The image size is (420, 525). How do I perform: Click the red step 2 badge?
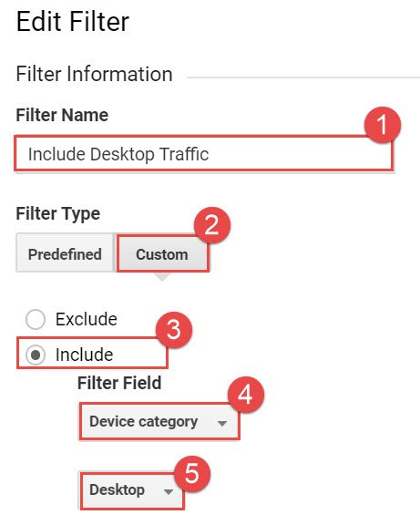pyautogui.click(x=212, y=225)
